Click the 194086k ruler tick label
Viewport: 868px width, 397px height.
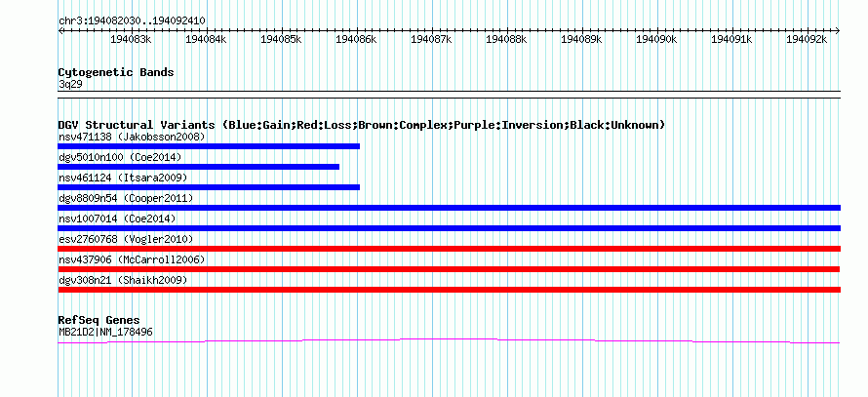tap(356, 39)
